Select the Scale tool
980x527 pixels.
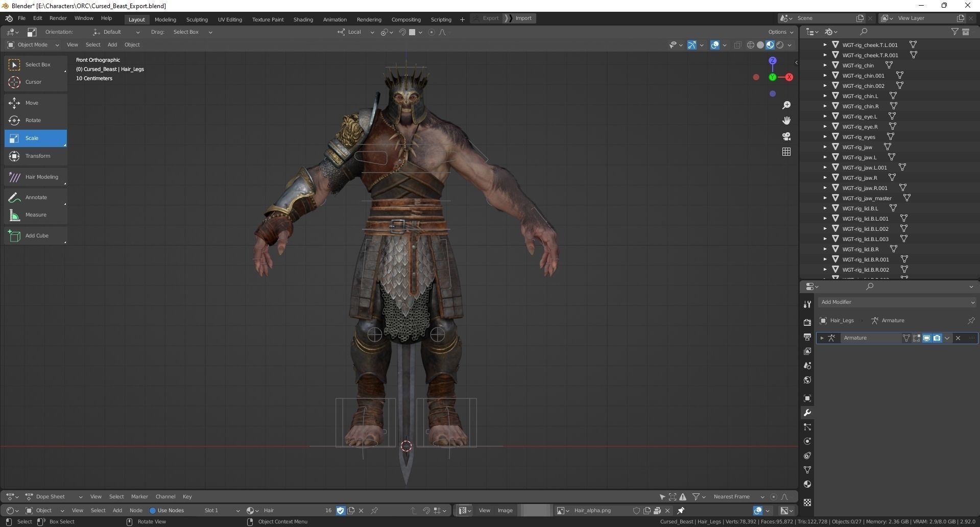[36, 138]
